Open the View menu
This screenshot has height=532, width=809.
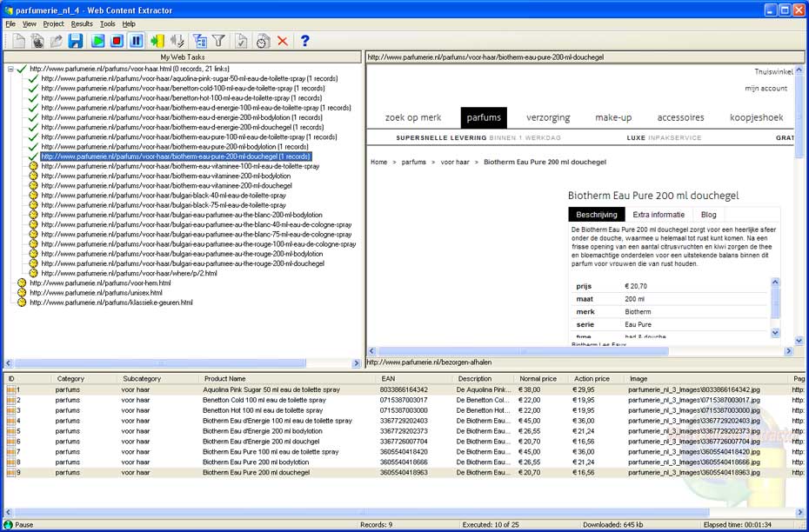coord(30,23)
